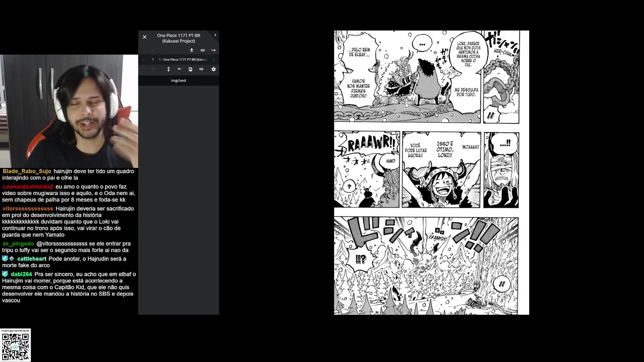The height and width of the screenshot is (362, 644).
Task: Collapse the sidebar with the left chevron
Action: (215, 35)
